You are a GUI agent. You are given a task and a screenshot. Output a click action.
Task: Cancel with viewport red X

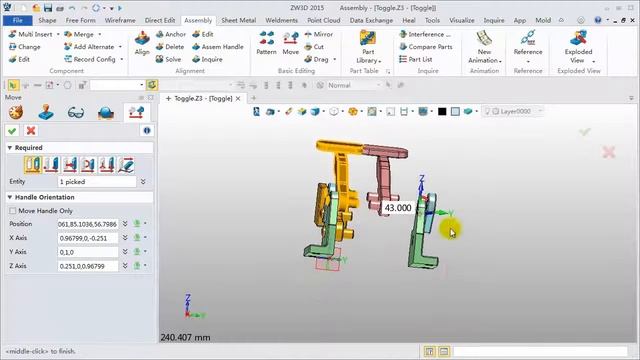tap(609, 152)
